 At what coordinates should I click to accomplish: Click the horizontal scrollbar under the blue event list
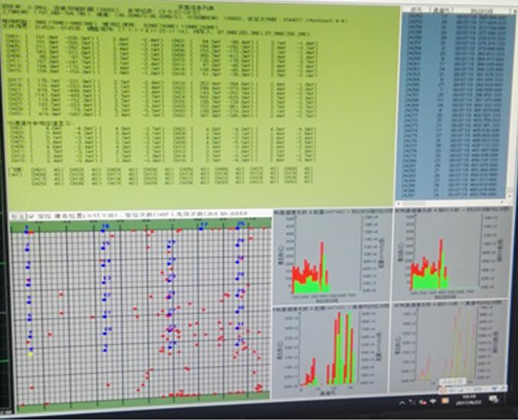pyautogui.click(x=451, y=202)
